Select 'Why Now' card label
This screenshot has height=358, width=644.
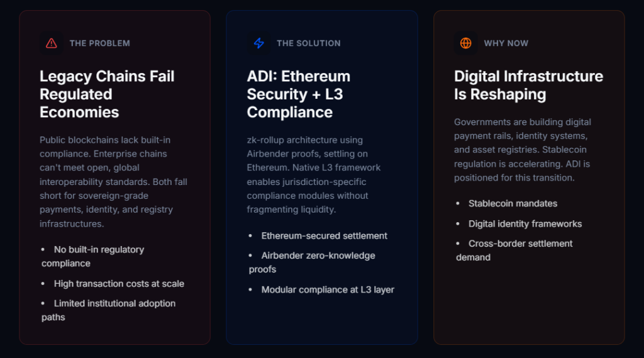point(506,43)
